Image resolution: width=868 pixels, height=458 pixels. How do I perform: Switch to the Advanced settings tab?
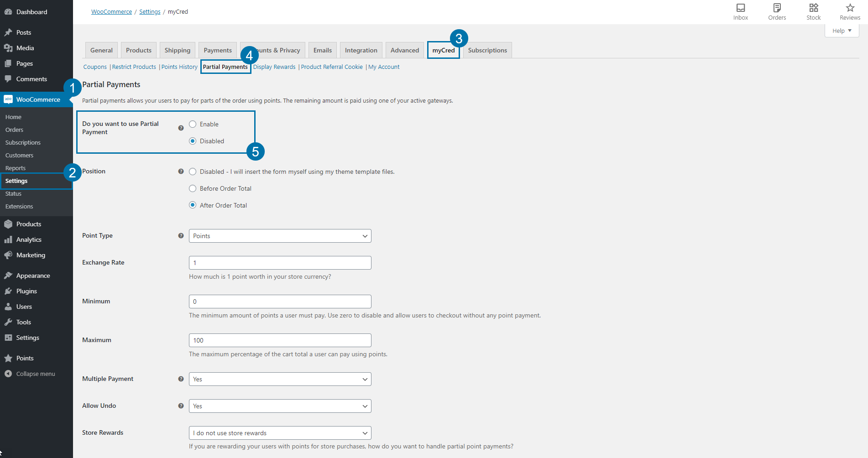coord(405,50)
